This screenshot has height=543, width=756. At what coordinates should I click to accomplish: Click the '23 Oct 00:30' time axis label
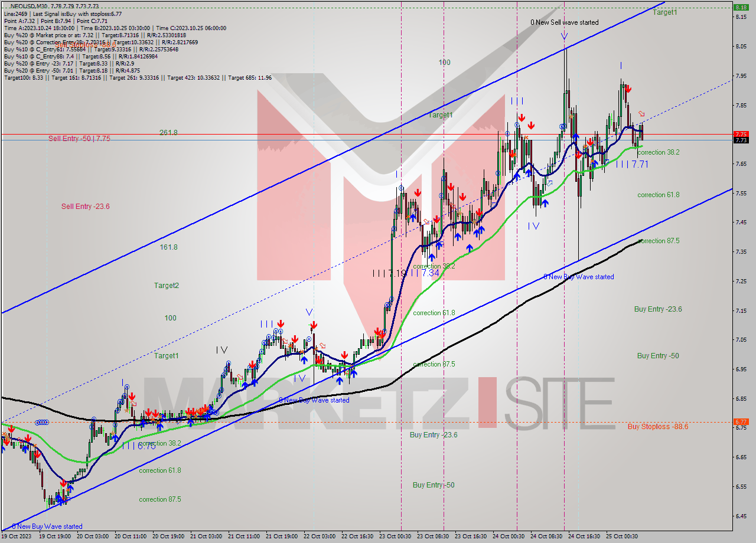396,537
